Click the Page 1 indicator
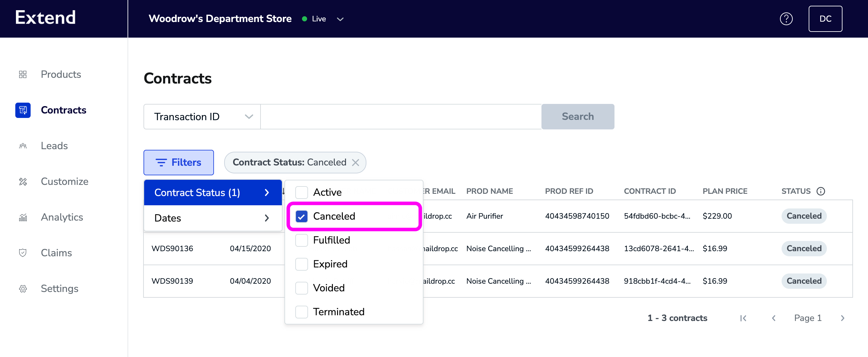The width and height of the screenshot is (868, 357). click(x=808, y=318)
